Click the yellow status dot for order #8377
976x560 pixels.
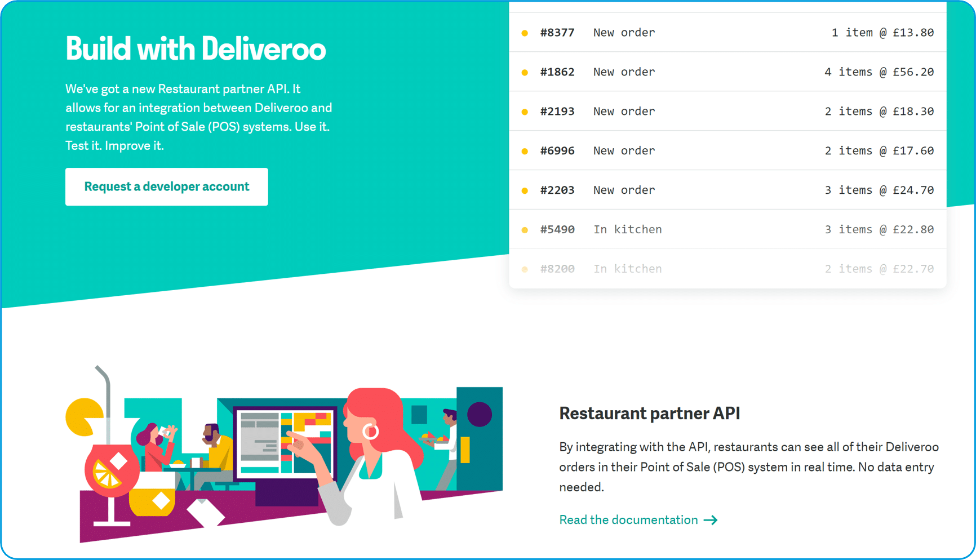(x=525, y=33)
